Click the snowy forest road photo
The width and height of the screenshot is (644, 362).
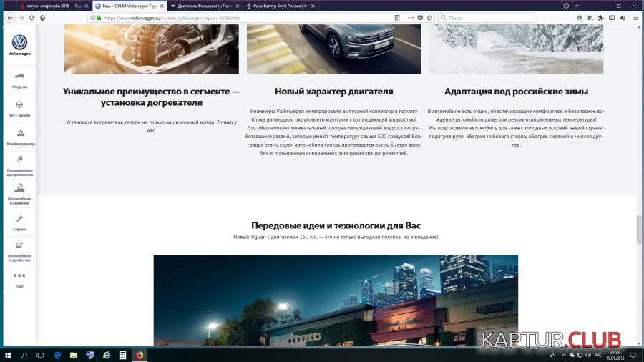pyautogui.click(x=516, y=49)
